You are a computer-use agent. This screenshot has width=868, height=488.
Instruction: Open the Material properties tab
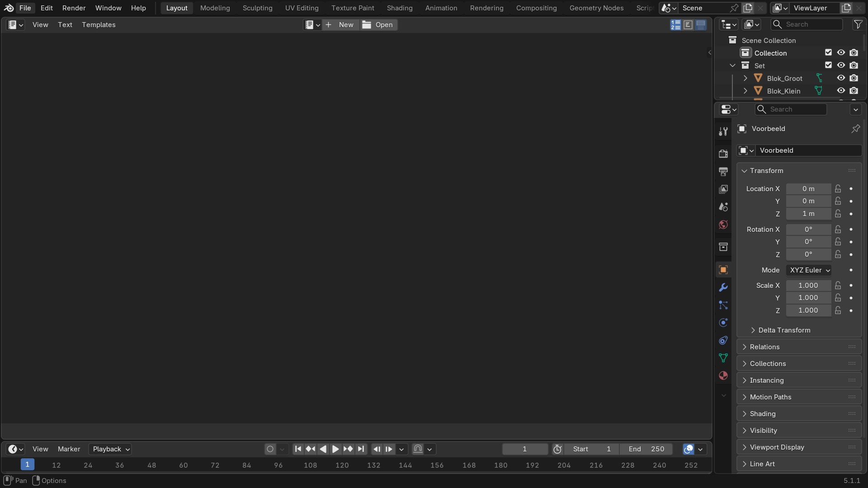[723, 375]
